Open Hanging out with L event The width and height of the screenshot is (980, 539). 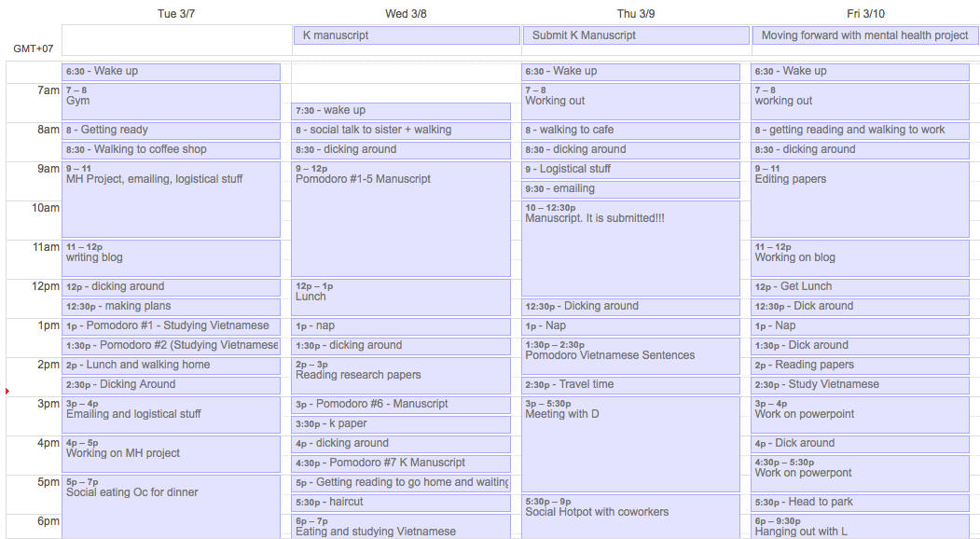[860, 527]
